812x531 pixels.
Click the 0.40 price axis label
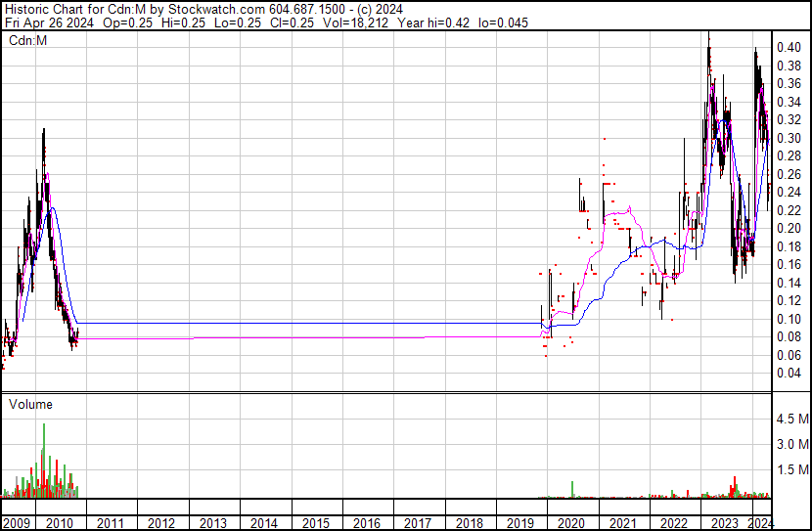(789, 48)
